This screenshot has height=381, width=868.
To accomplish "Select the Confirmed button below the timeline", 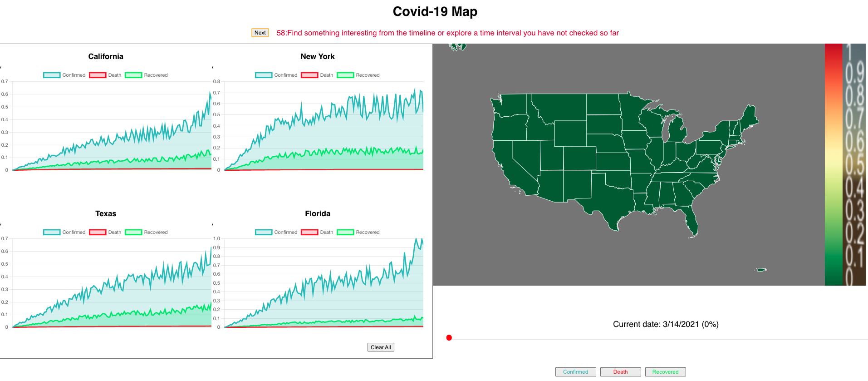I will 575,372.
